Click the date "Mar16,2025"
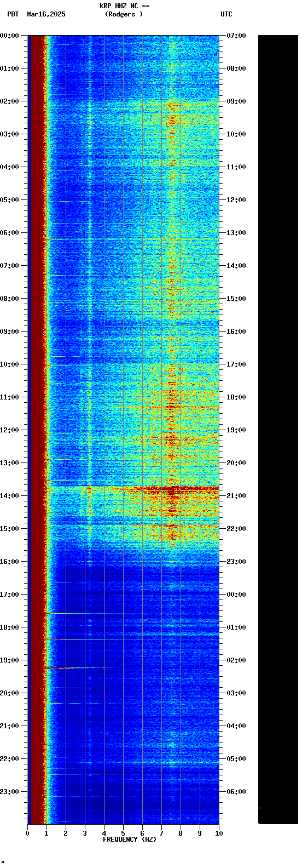This screenshot has height=868, width=302. pos(46,14)
